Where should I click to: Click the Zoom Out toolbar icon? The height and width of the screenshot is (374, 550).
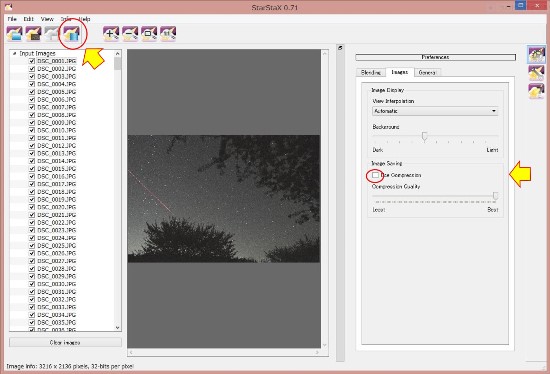pos(130,34)
